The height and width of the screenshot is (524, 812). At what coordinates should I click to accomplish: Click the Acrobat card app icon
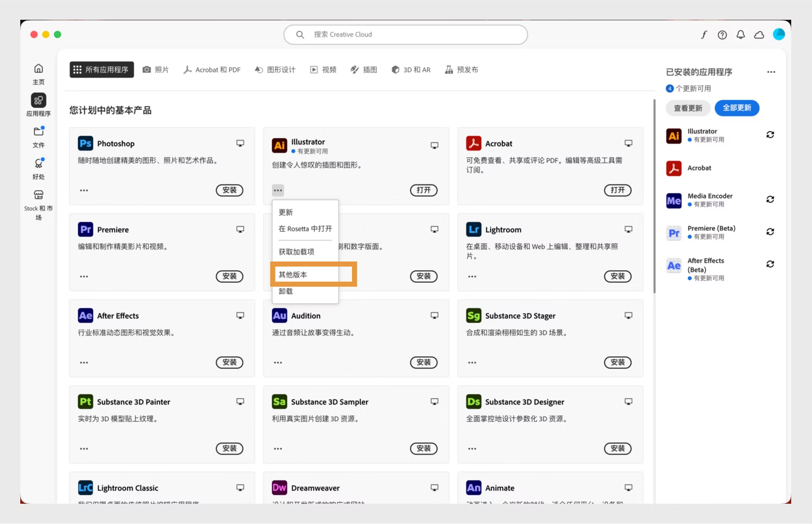(474, 143)
